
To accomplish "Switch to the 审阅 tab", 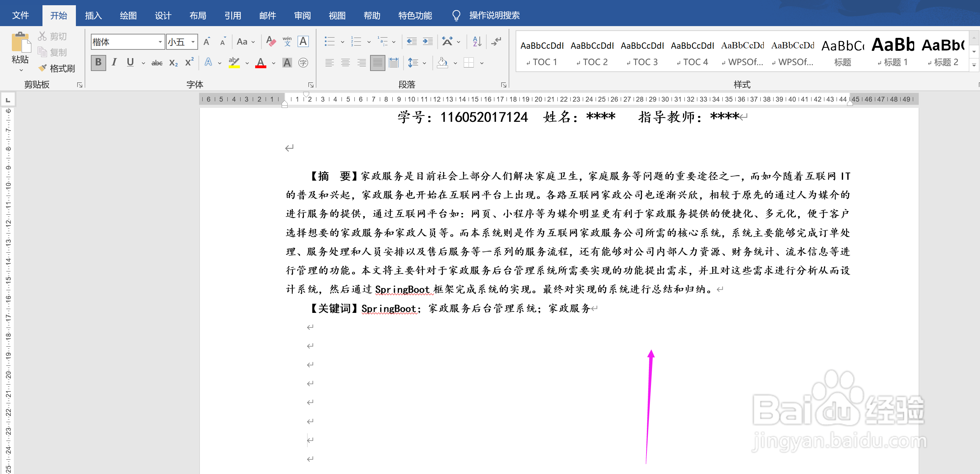I will point(303,16).
